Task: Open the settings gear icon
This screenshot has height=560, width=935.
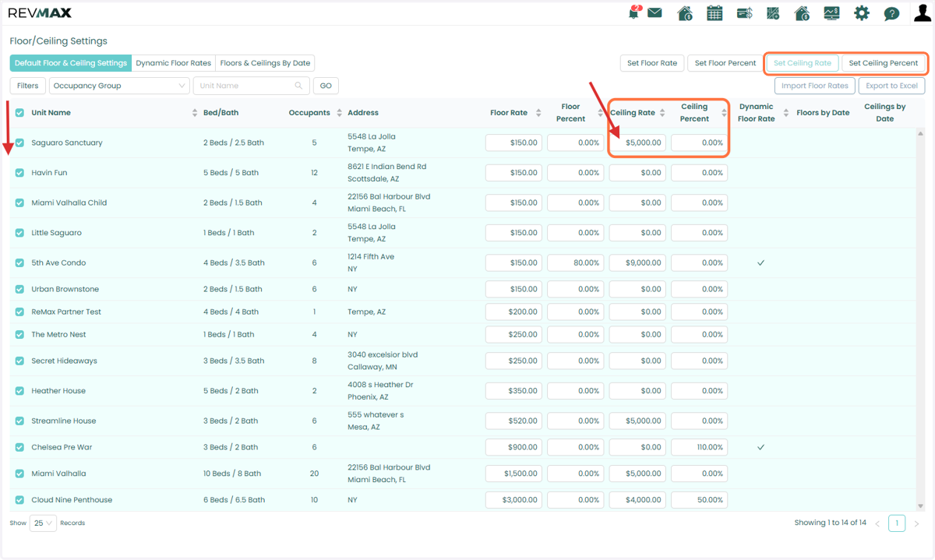Action: (x=862, y=13)
